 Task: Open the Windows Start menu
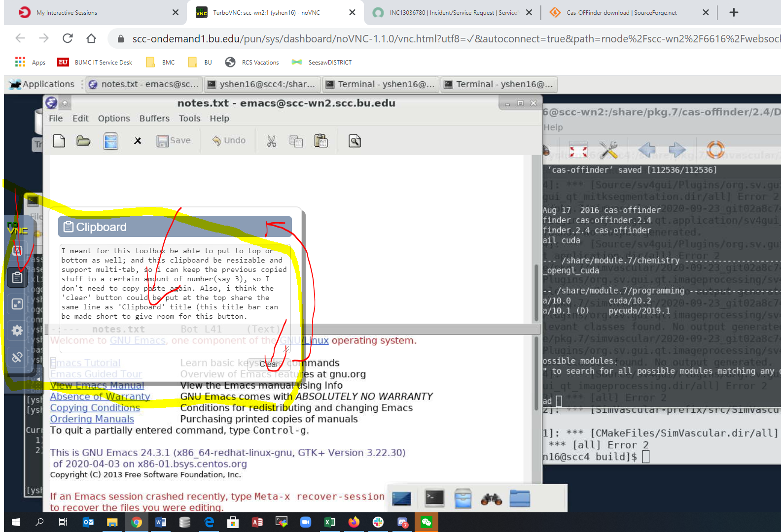tap(16, 522)
